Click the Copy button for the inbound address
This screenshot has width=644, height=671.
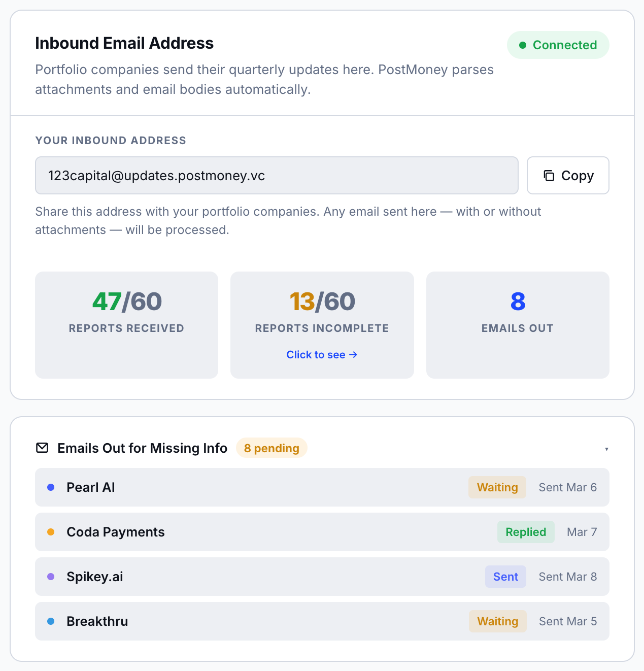(568, 176)
